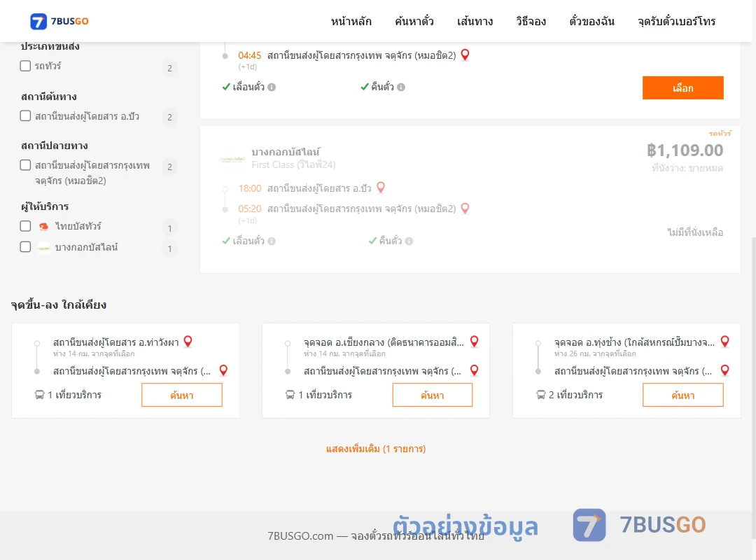Open จุดรับตั๋วเบอร์โทร in top navigation
The width and height of the screenshot is (756, 560).
click(x=676, y=21)
